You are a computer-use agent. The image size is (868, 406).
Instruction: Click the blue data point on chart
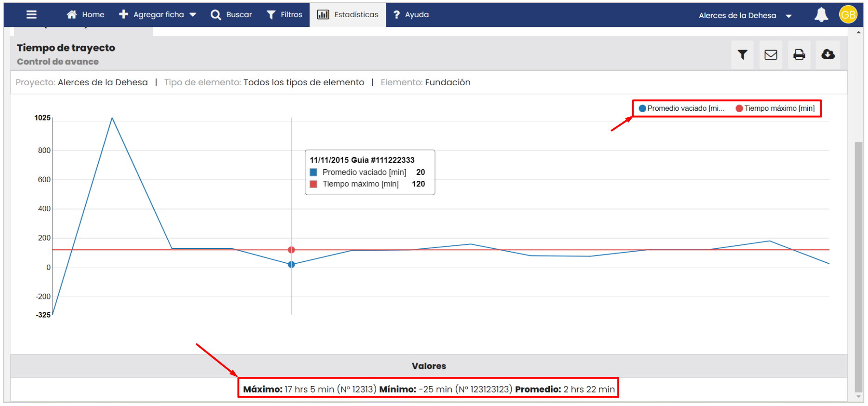pyautogui.click(x=291, y=265)
